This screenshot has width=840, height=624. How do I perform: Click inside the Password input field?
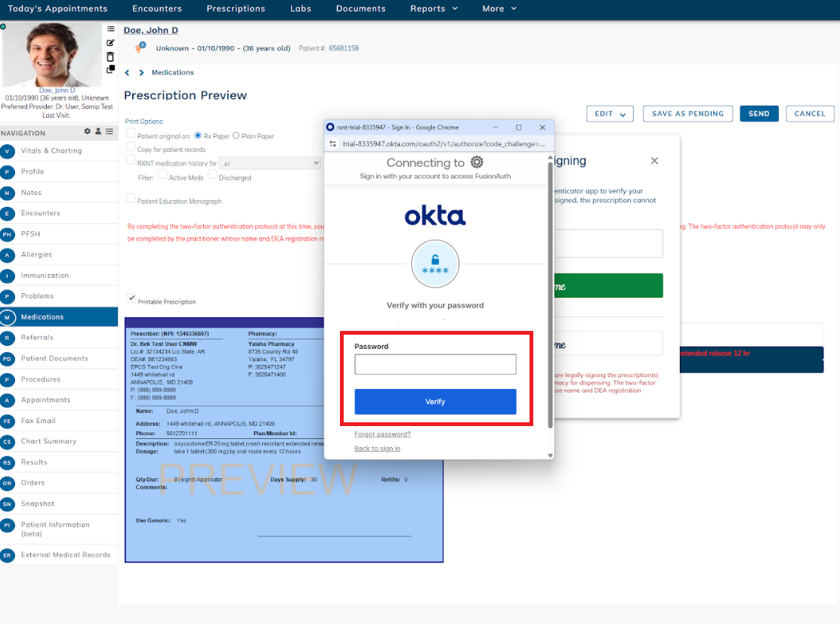(x=435, y=363)
